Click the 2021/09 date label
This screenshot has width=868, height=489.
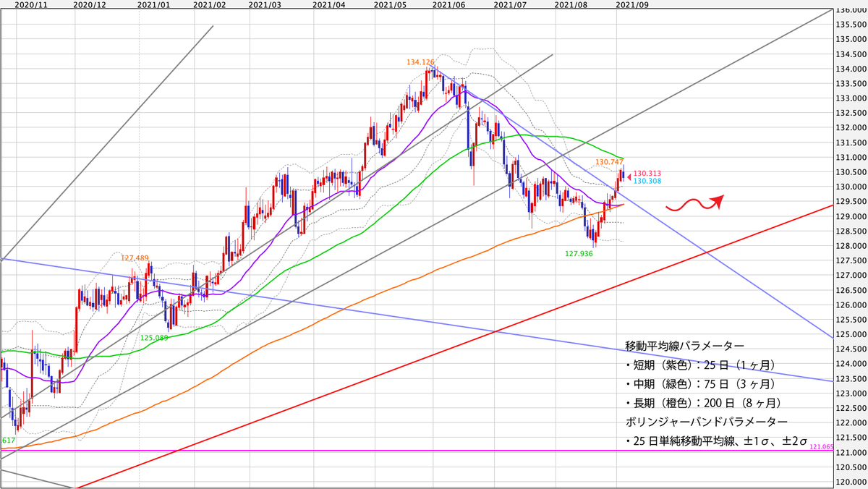631,4
